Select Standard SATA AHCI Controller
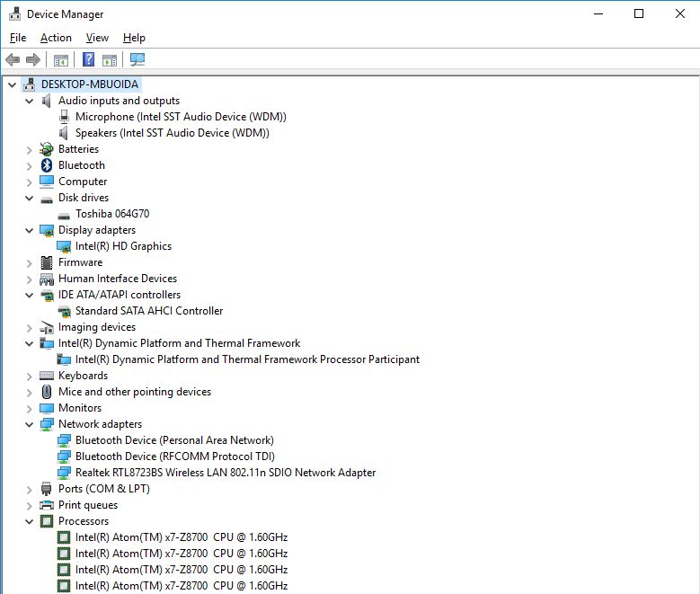Screen dimensions: 700x594 tap(149, 311)
